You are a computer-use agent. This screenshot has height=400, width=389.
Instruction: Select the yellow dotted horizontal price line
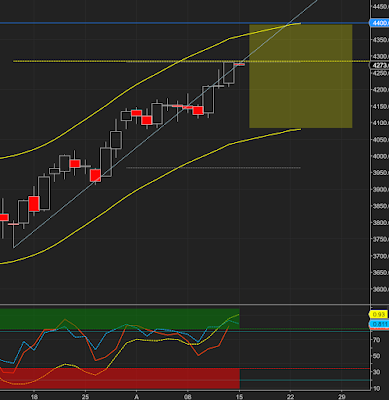tap(191, 61)
